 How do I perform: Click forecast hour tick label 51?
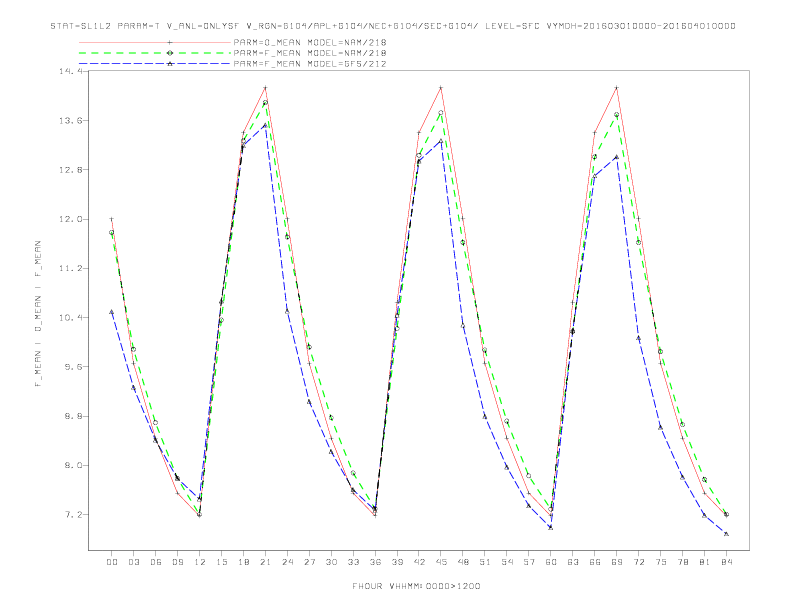click(x=485, y=562)
